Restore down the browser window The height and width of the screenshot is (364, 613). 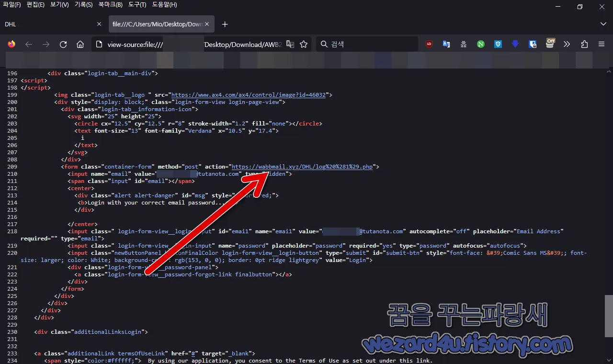pyautogui.click(x=580, y=7)
